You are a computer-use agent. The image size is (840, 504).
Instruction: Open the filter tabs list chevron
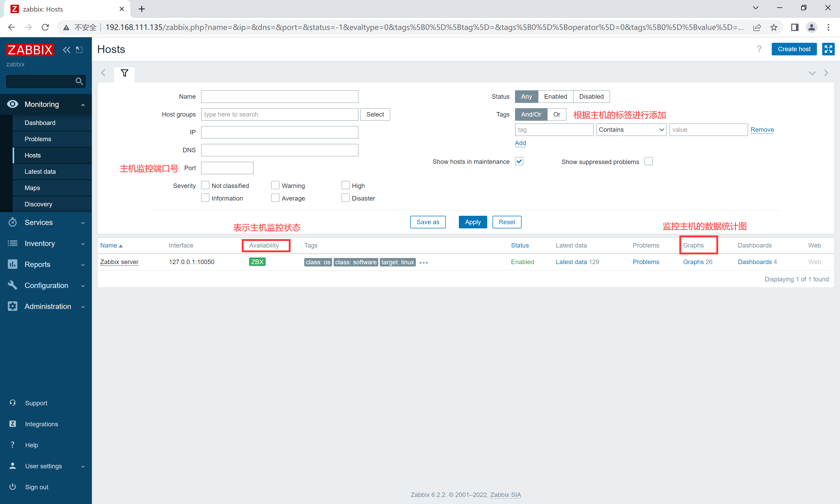(812, 73)
